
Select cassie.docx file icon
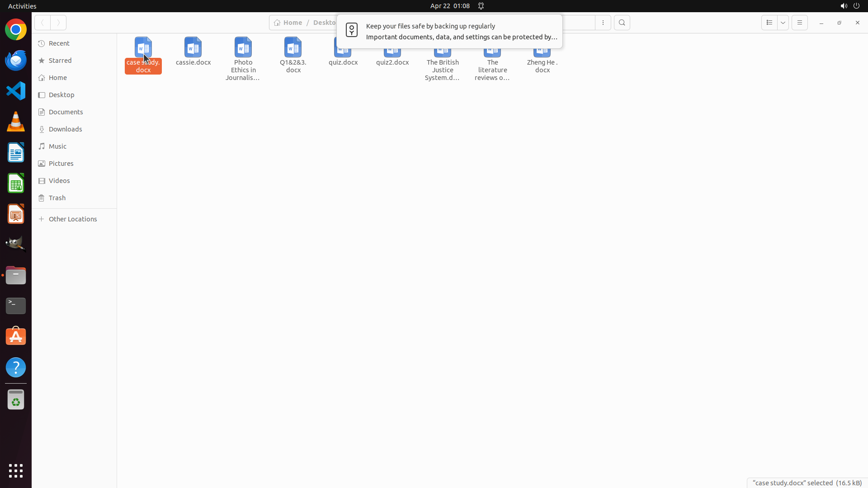pos(193,47)
